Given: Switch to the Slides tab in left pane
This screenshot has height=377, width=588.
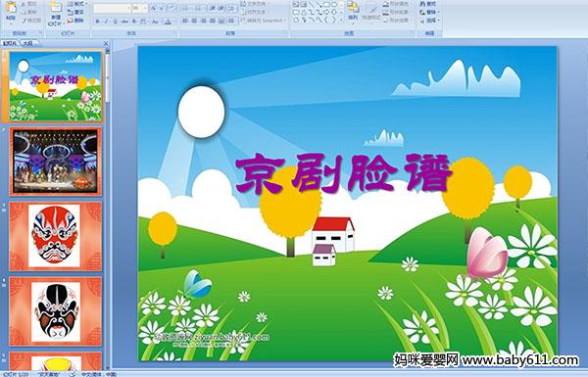Looking at the screenshot, I should (x=10, y=43).
